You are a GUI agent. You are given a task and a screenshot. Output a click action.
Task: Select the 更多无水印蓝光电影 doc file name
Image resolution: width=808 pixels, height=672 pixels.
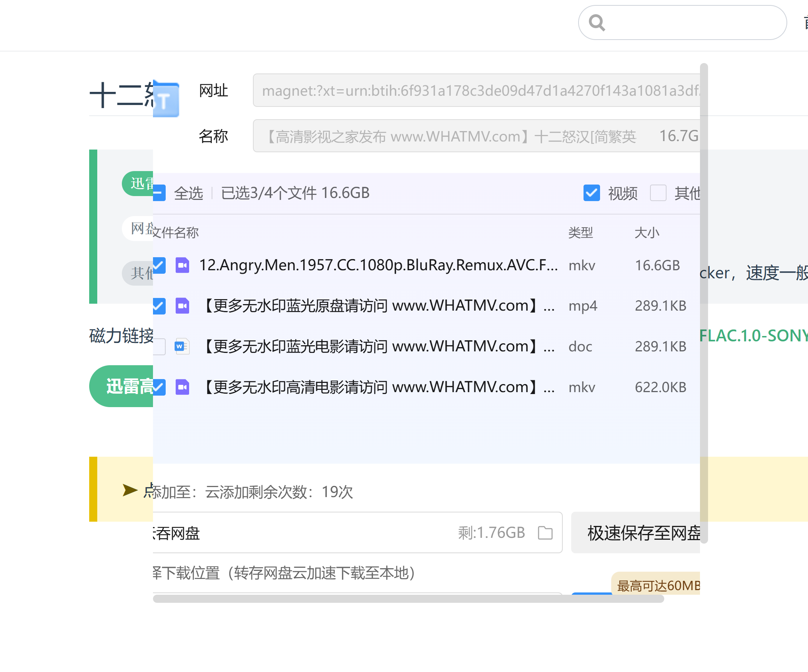379,346
